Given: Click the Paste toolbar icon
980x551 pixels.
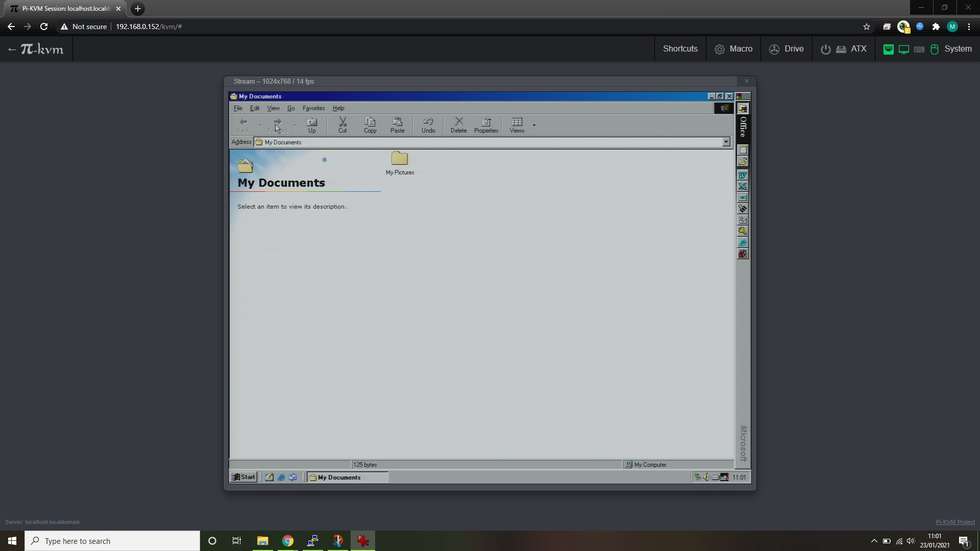Looking at the screenshot, I should [x=397, y=124].
